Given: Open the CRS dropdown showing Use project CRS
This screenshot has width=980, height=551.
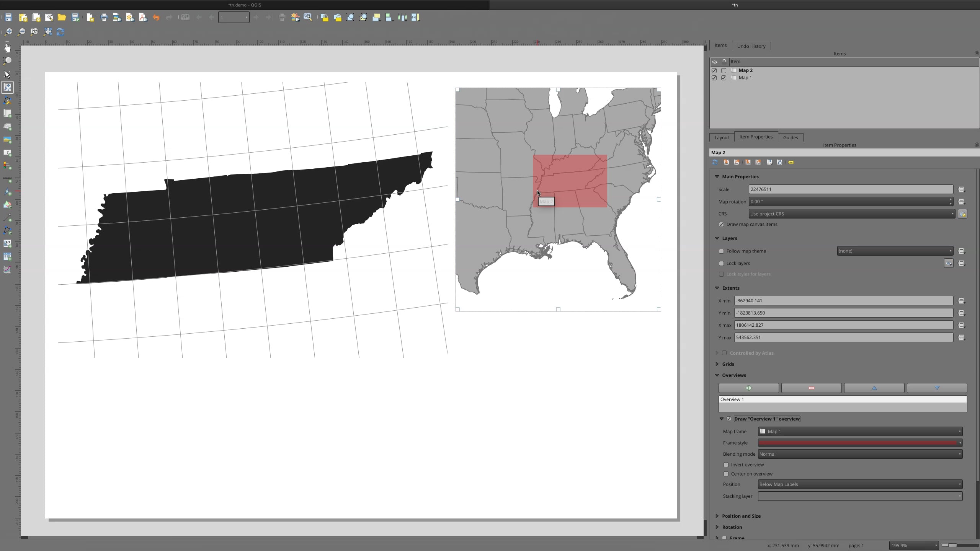Looking at the screenshot, I should tap(851, 214).
